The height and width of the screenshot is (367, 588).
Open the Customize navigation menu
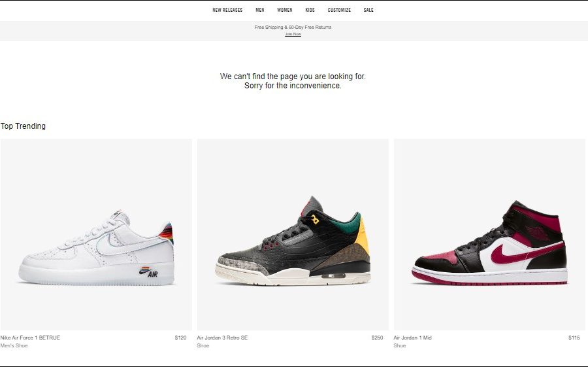click(x=339, y=10)
